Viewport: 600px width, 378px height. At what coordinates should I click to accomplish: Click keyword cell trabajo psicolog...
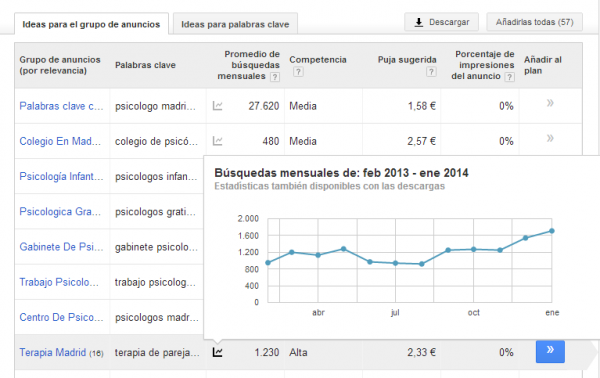(x=155, y=282)
